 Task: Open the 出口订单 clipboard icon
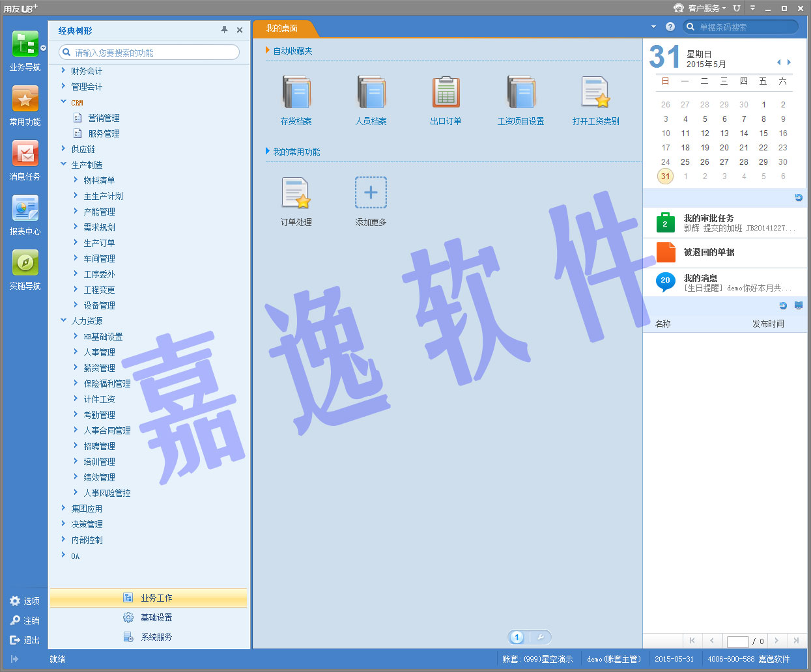tap(446, 92)
